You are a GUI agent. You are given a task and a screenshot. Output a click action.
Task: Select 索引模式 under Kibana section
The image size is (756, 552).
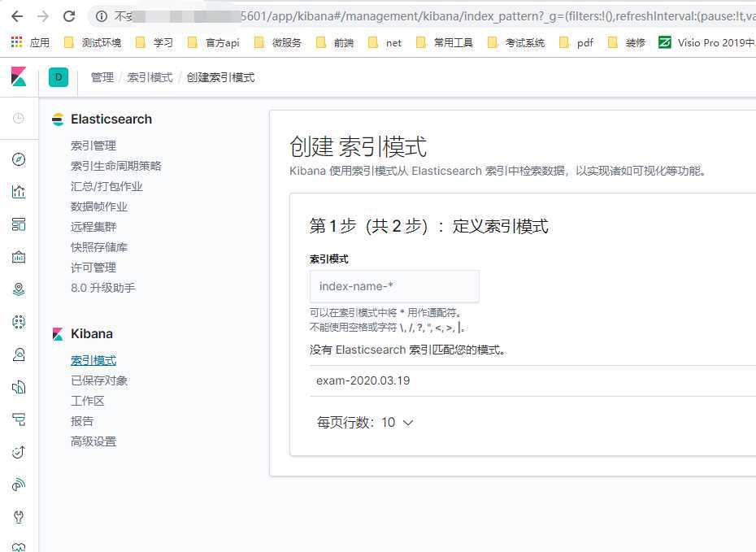[x=93, y=360]
